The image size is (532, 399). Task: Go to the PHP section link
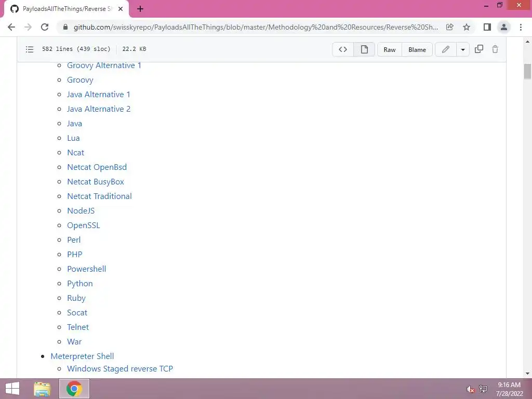[75, 255]
